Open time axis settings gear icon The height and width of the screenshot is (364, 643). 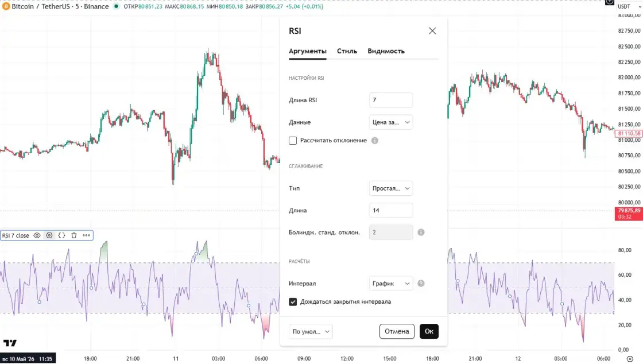coord(630,359)
